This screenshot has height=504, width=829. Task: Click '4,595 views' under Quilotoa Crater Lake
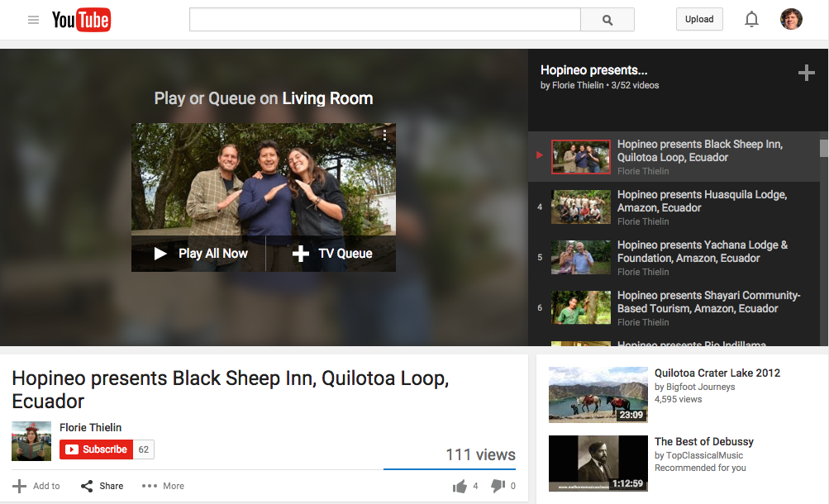pos(679,399)
